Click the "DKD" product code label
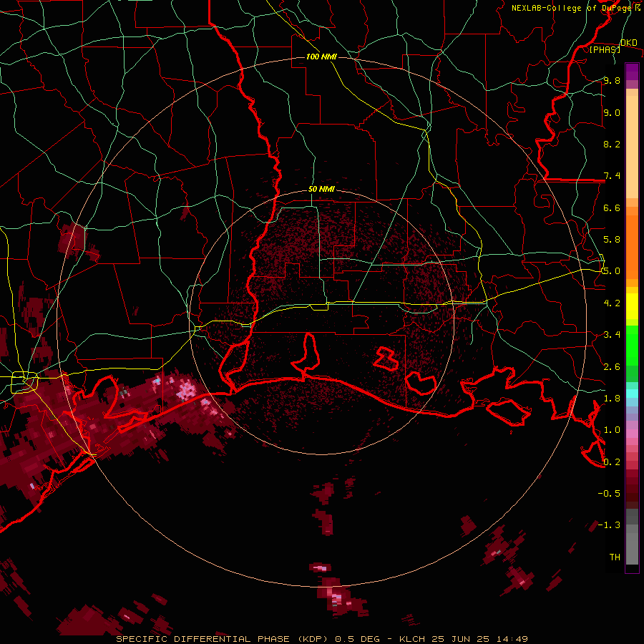 pos(628,43)
